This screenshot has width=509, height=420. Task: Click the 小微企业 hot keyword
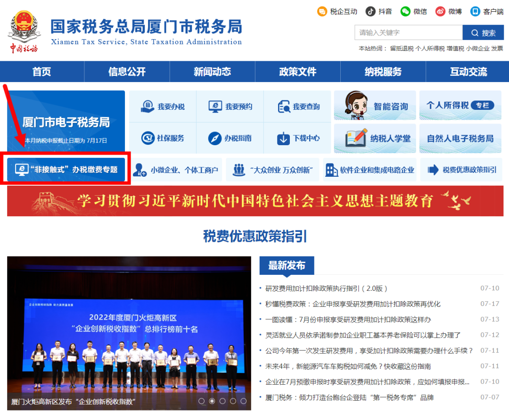(477, 49)
